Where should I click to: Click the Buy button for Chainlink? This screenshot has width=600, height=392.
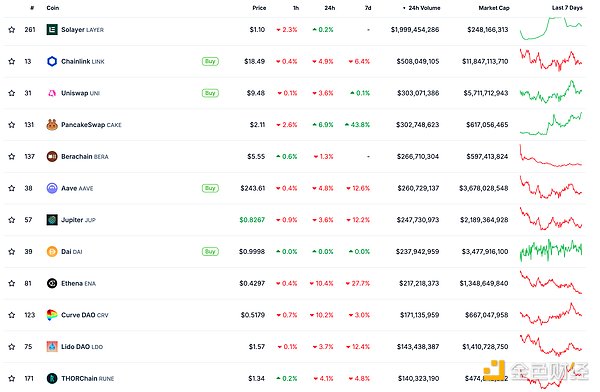point(210,61)
